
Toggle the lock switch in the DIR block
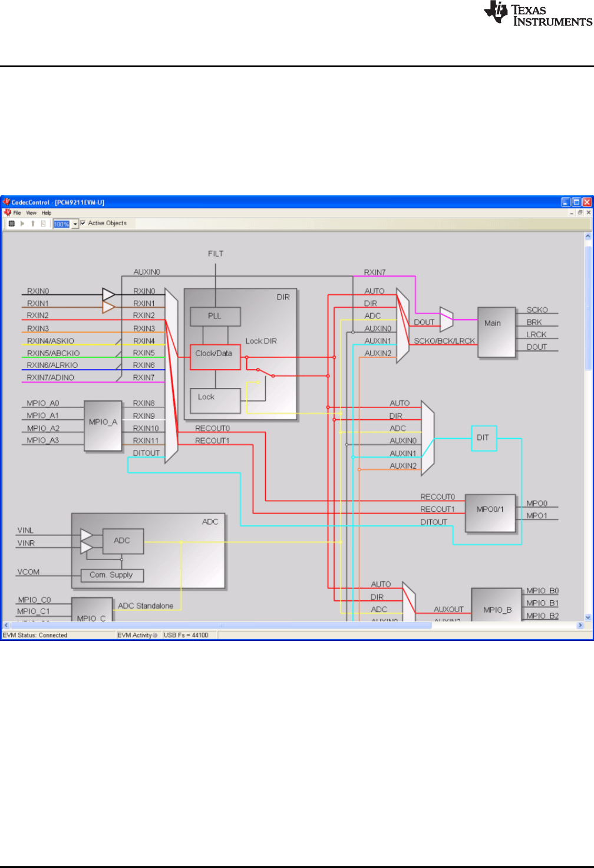265,373
